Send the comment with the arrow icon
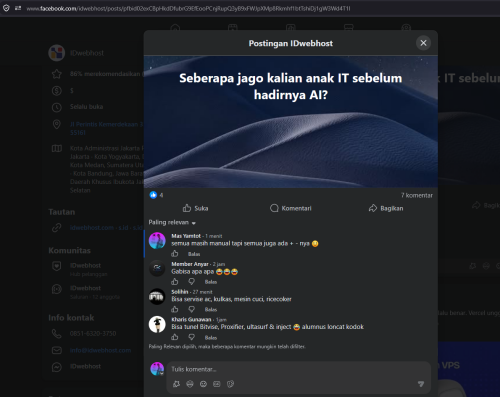The width and height of the screenshot is (500, 397). (421, 384)
